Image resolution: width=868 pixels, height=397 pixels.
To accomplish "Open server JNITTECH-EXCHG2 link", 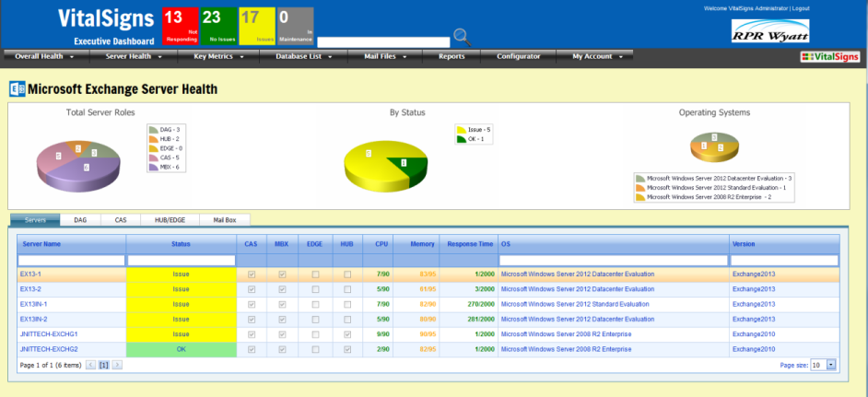I will (49, 349).
